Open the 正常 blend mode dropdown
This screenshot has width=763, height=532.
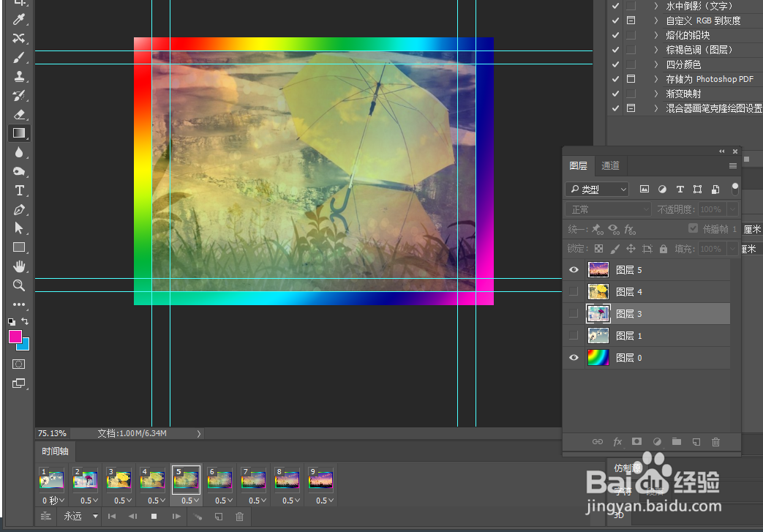(607, 209)
